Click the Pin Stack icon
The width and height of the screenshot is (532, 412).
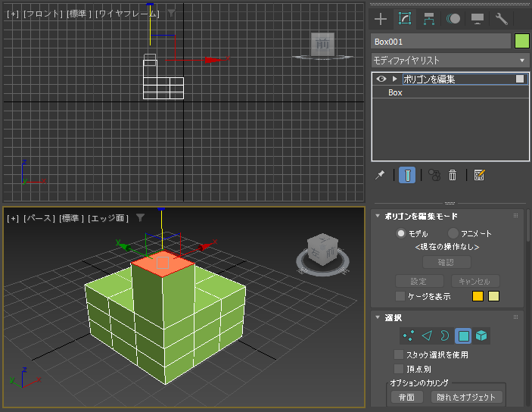380,175
